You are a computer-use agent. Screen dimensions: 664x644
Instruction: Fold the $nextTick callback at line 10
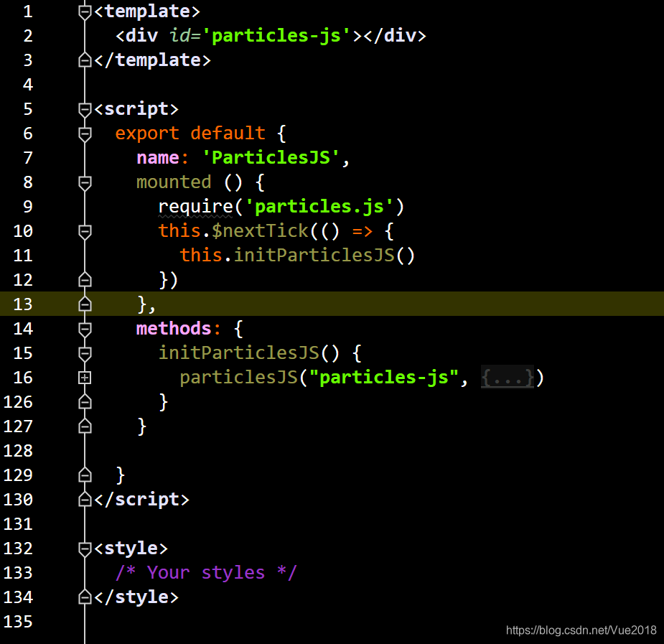click(x=85, y=232)
